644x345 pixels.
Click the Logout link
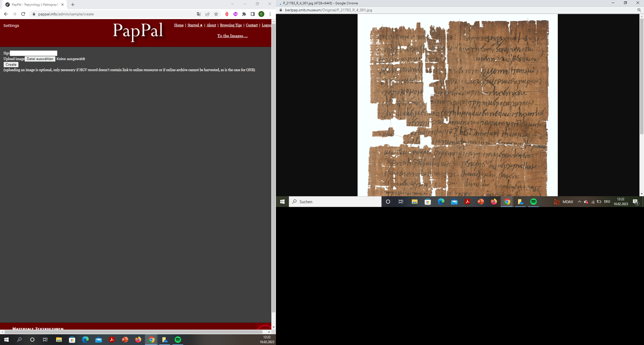pyautogui.click(x=266, y=25)
